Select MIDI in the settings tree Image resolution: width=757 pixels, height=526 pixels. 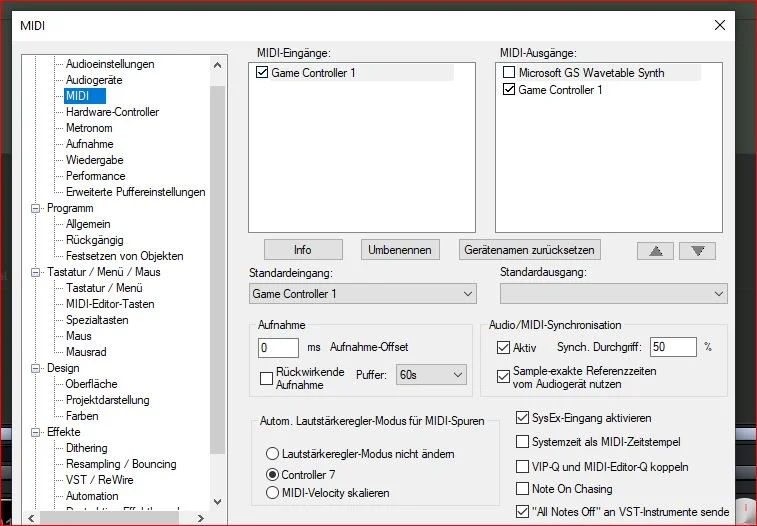(x=84, y=96)
